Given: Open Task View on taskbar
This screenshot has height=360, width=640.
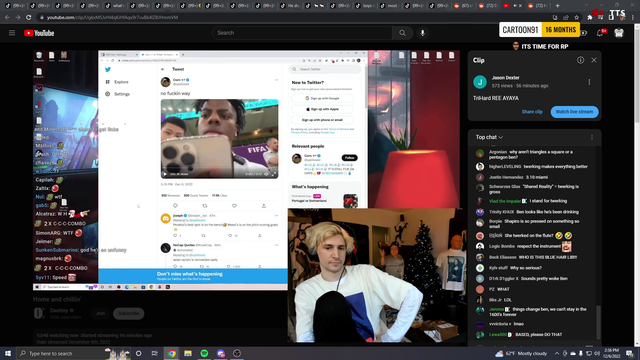Looking at the screenshot, I should [x=155, y=353].
